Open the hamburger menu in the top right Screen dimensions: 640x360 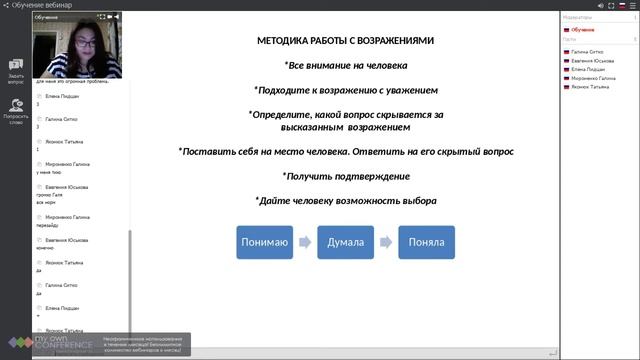[633, 5]
